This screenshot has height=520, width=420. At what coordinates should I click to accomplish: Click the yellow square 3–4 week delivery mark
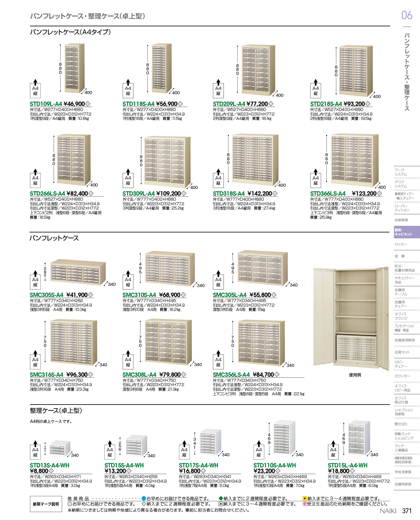(x=305, y=498)
